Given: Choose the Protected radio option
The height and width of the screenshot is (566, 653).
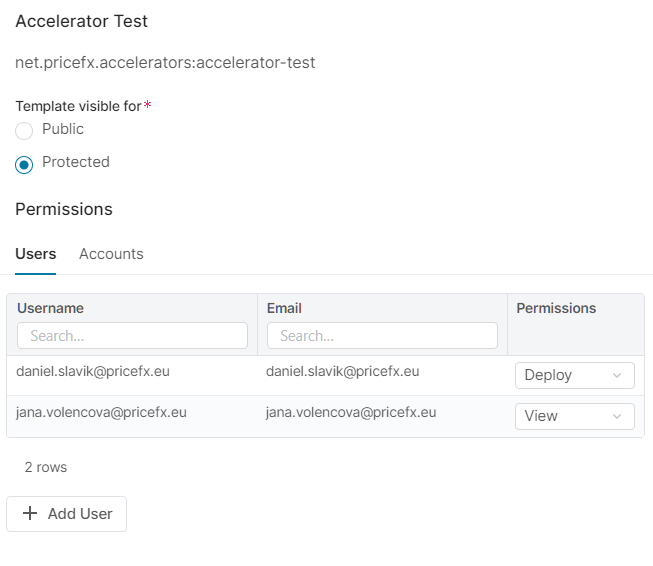Looking at the screenshot, I should (x=24, y=163).
